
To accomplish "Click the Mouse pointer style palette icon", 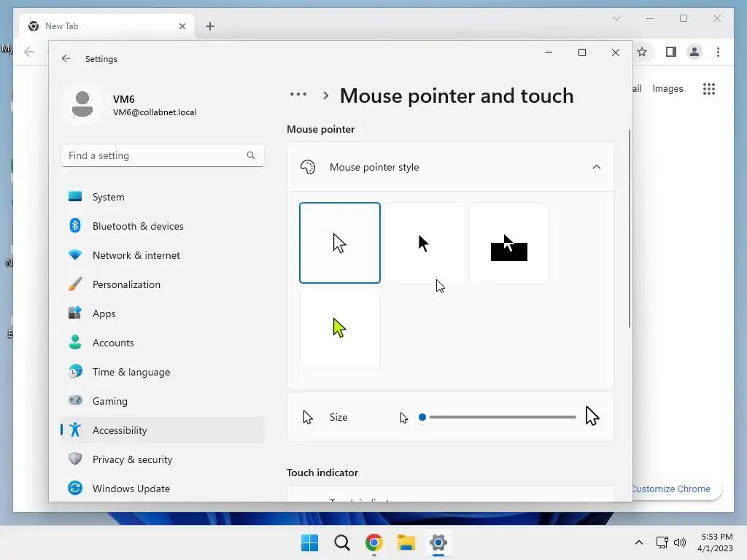I will [308, 167].
